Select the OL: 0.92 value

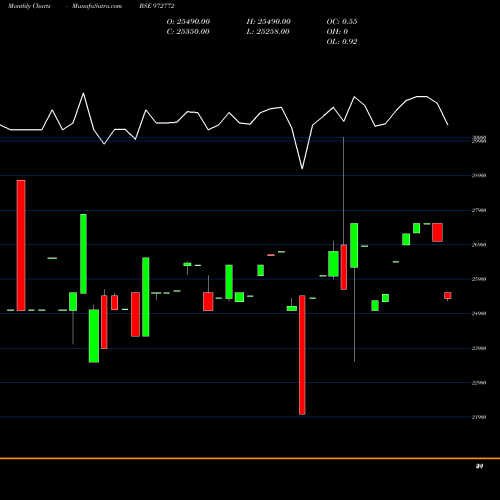click(x=342, y=41)
